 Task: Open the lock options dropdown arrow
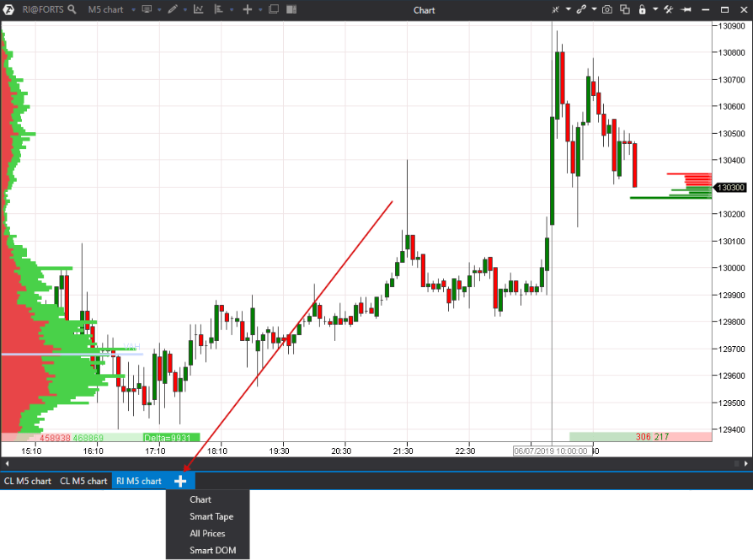[655, 9]
